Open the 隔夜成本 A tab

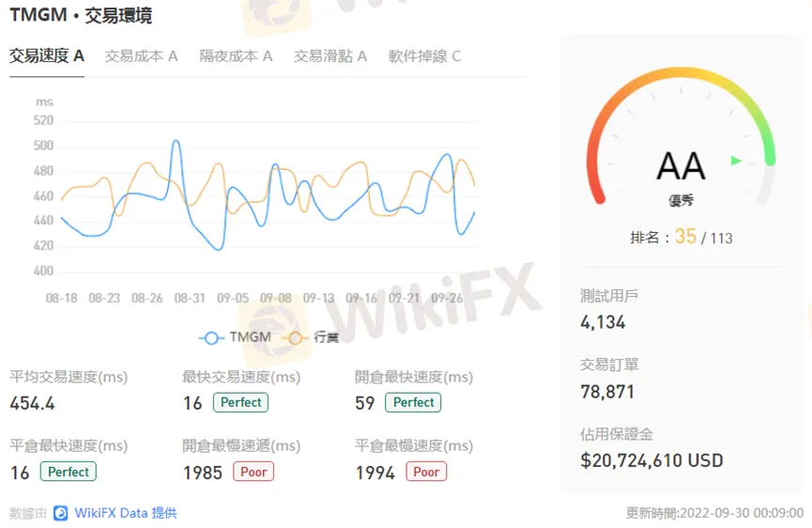[237, 56]
